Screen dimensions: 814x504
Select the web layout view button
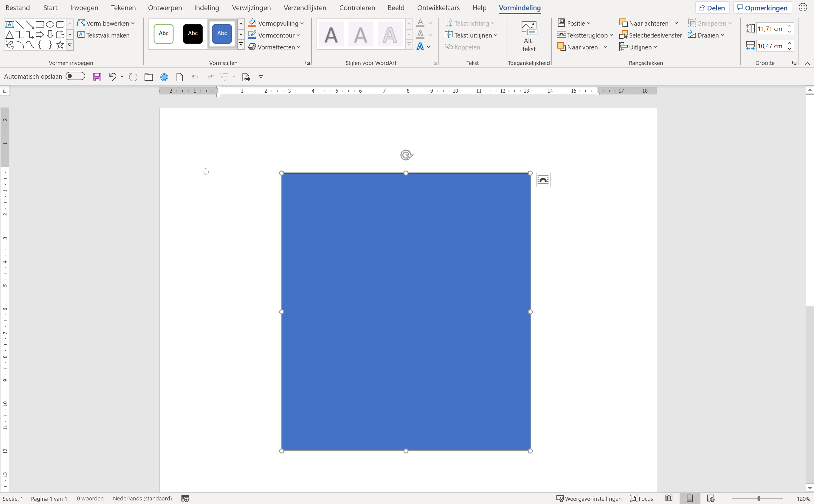pyautogui.click(x=710, y=498)
